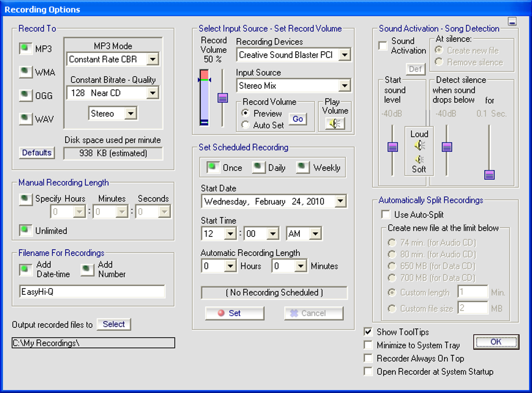Enable Minimize to System Tray
Image resolution: width=532 pixels, height=393 pixels.
[x=368, y=345]
